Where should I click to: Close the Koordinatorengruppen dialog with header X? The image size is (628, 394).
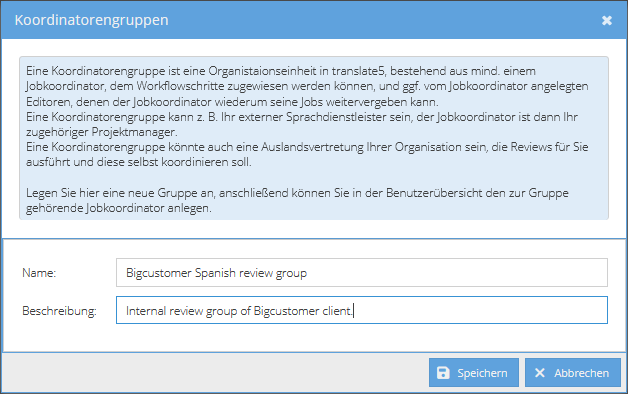[x=607, y=20]
